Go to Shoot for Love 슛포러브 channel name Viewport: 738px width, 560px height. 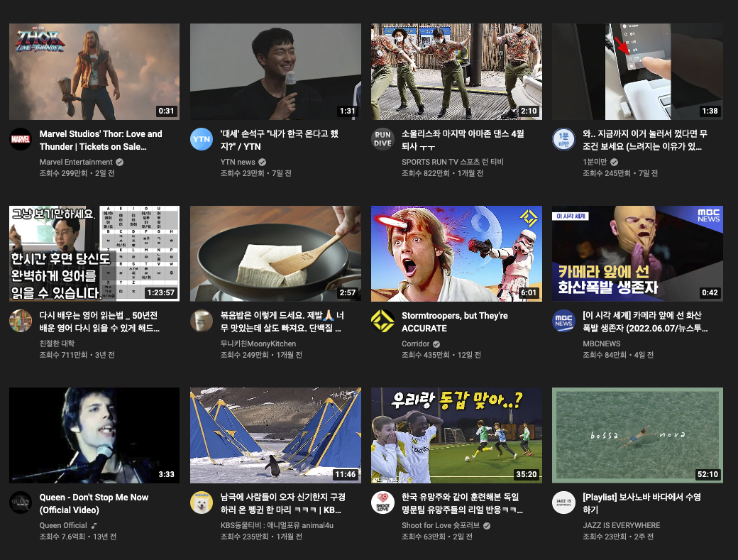tap(441, 525)
